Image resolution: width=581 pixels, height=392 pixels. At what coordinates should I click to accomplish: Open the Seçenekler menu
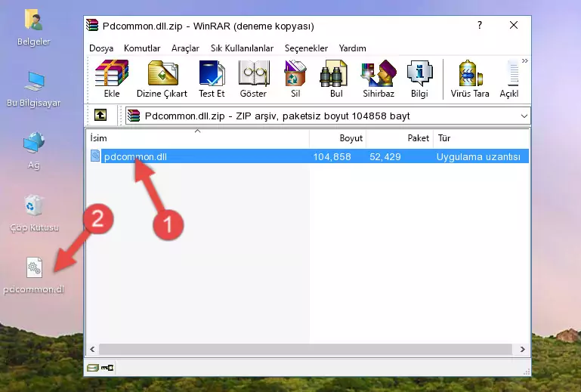[x=306, y=48]
